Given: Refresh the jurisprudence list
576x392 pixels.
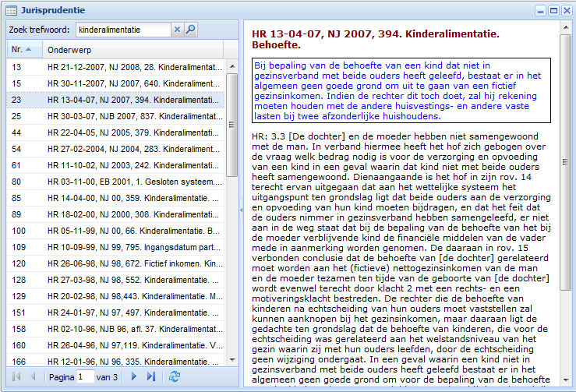Looking at the screenshot, I should tap(175, 376).
